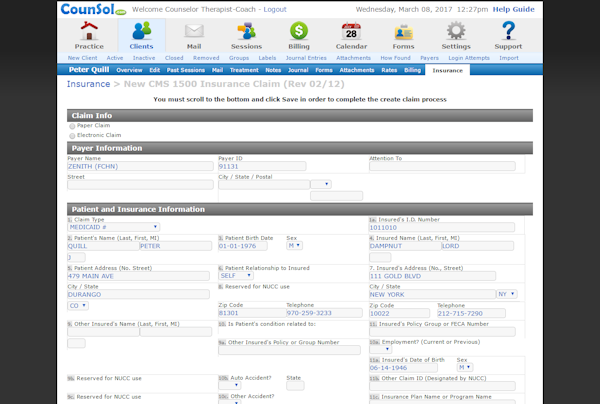Open Forms clipboard icon
600x404 pixels.
(403, 32)
